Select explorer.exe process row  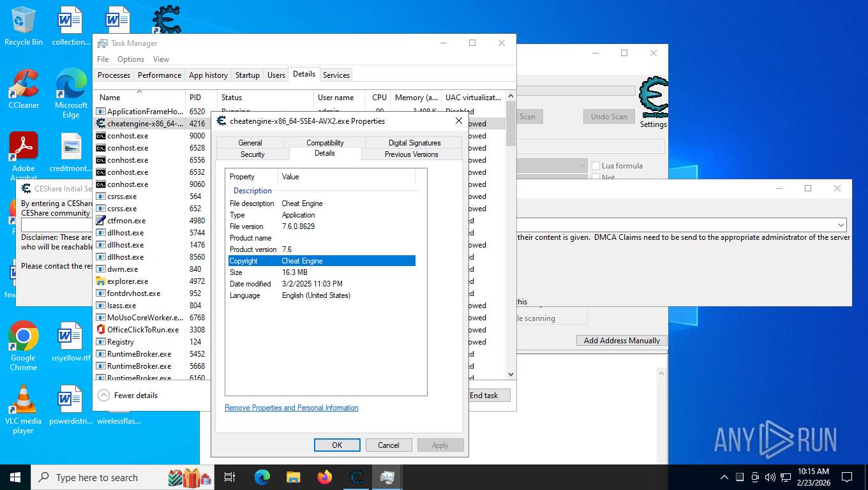coord(153,281)
